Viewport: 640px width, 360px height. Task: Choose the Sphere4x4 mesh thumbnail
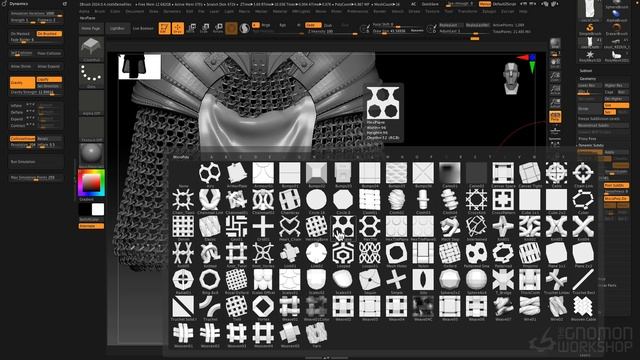click(476, 280)
